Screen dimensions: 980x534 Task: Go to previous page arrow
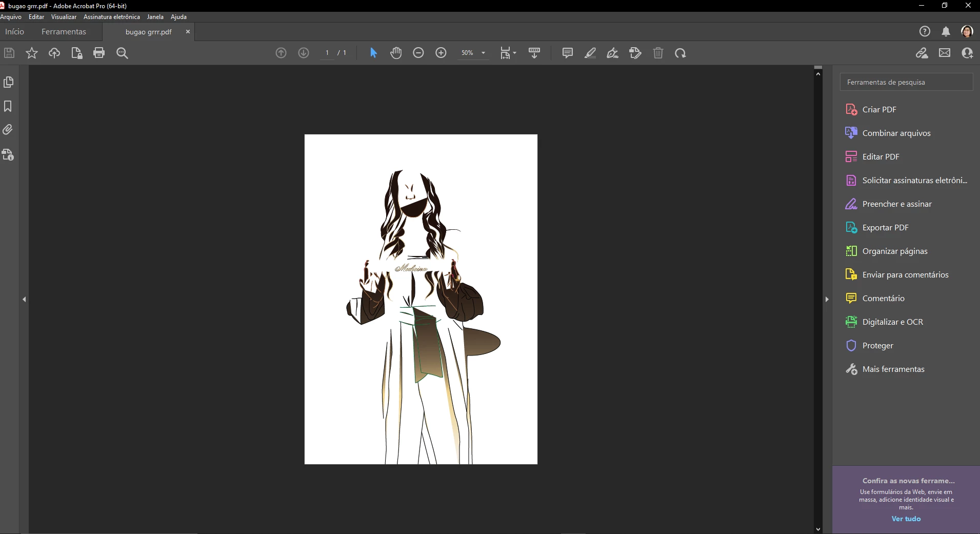281,53
